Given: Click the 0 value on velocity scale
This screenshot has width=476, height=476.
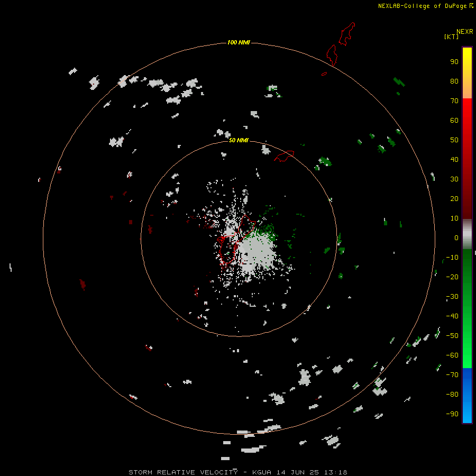Looking at the screenshot, I should tap(456, 237).
